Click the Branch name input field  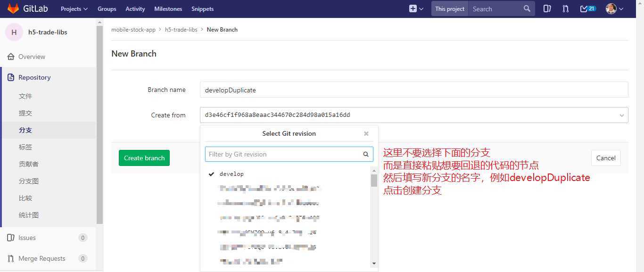414,90
